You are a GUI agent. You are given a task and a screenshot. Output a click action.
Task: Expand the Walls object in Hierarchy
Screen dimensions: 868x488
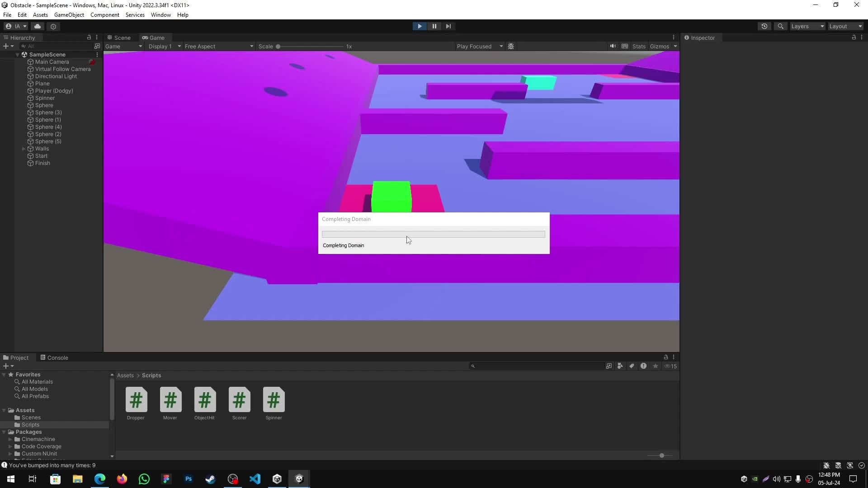(24, 149)
